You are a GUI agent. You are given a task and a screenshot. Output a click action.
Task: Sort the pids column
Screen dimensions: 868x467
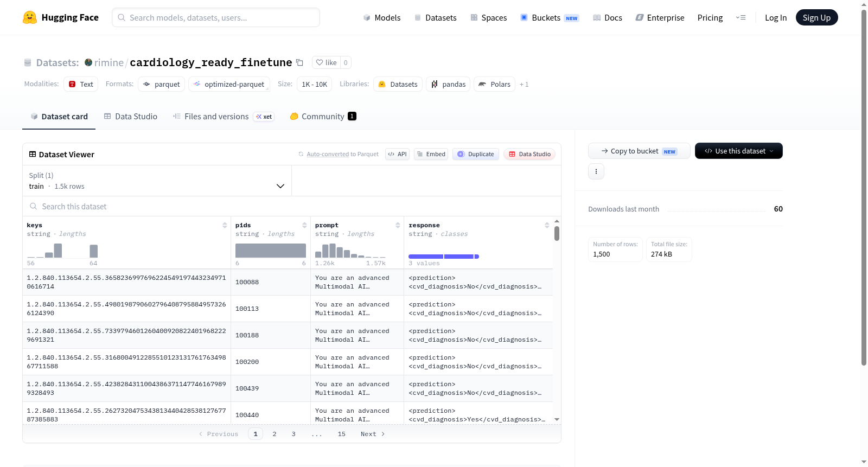tap(304, 225)
